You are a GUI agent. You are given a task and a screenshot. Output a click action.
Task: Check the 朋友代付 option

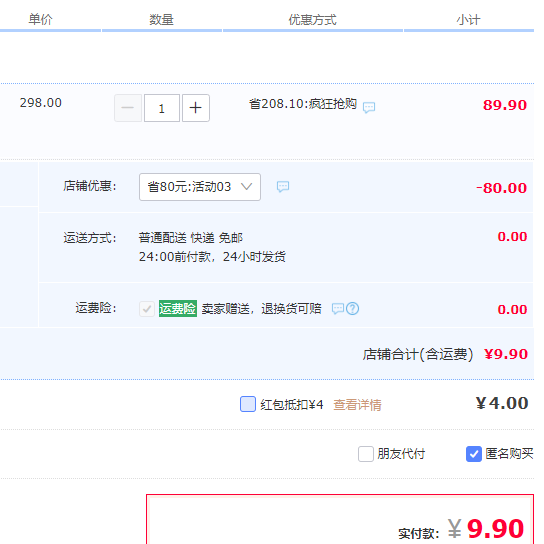pyautogui.click(x=366, y=454)
